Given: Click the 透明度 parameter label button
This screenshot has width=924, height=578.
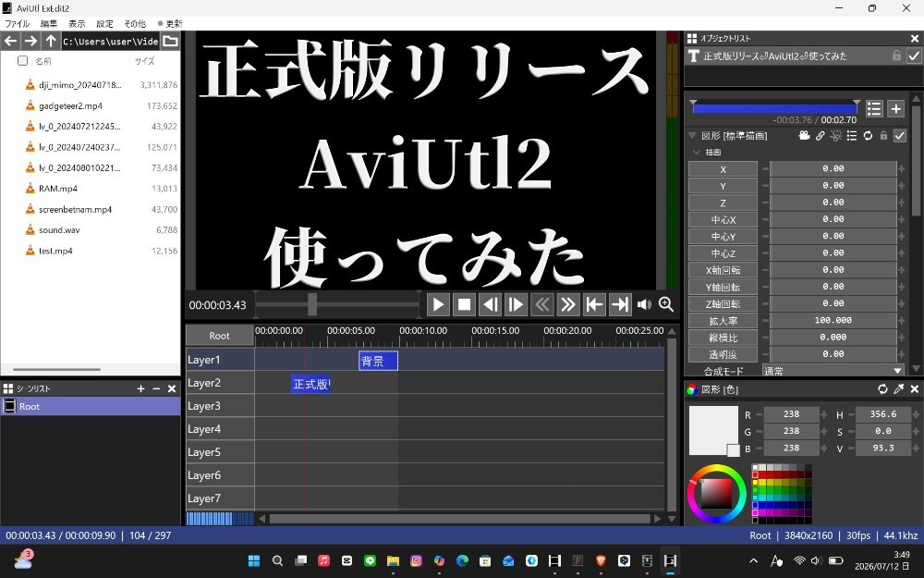Looking at the screenshot, I should 723,354.
